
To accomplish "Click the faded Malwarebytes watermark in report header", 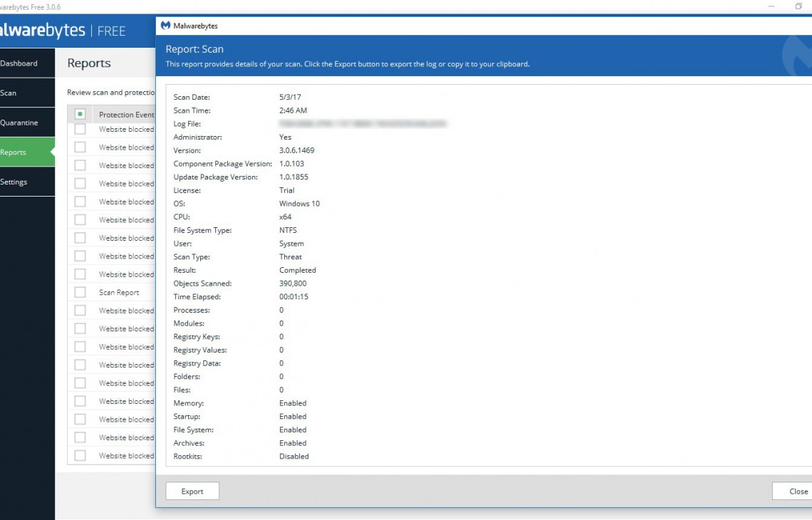I will (x=798, y=57).
